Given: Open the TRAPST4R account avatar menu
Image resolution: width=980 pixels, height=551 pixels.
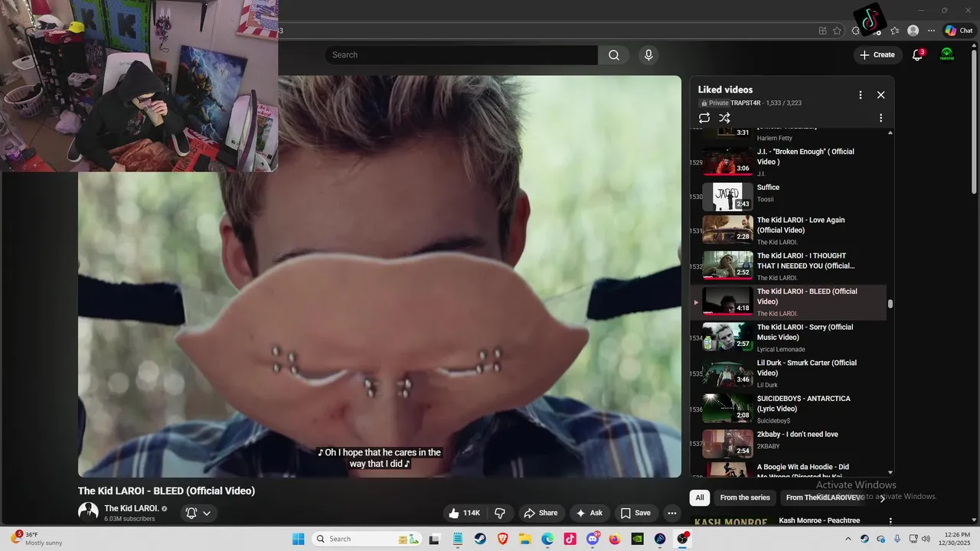Looking at the screenshot, I should pyautogui.click(x=947, y=54).
